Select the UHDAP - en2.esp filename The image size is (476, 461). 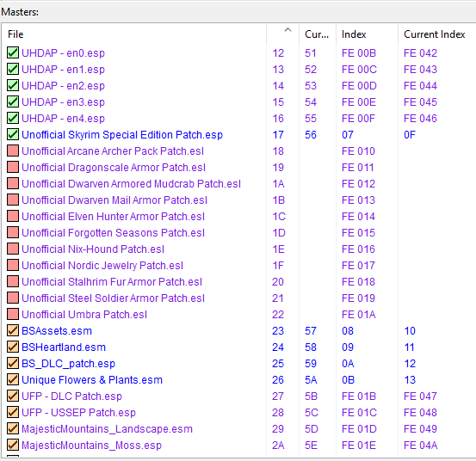point(63,86)
